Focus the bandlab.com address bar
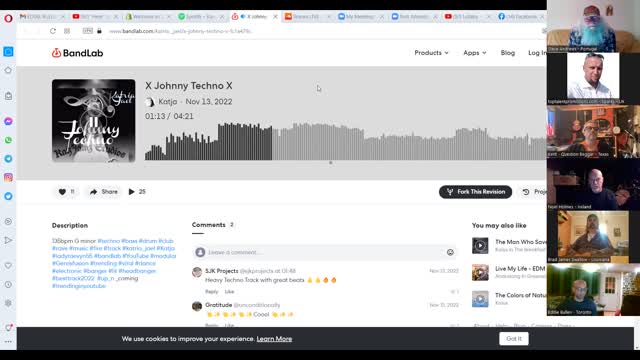 point(181,31)
